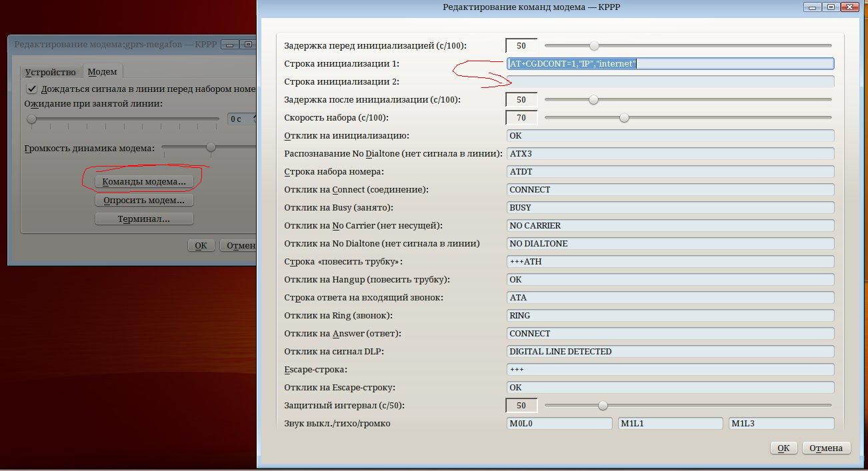Click the Защитный интервал value box
Image resolution: width=868 pixels, height=471 pixels.
[521, 406]
